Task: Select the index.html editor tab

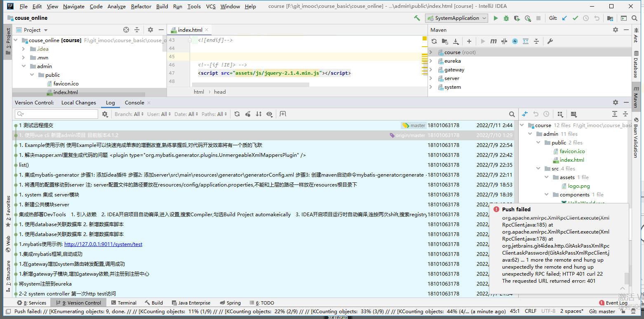Action: 190,30
